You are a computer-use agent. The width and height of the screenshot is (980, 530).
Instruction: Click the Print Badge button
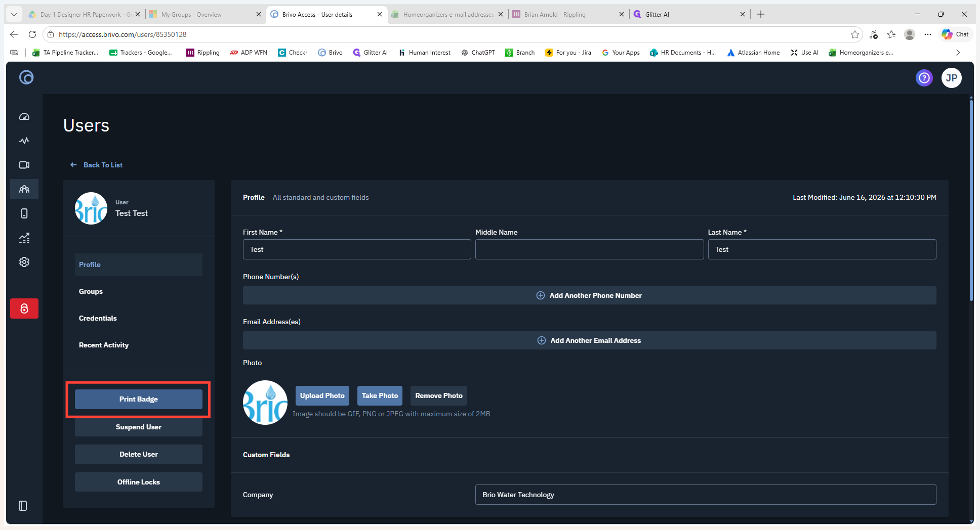[139, 399]
